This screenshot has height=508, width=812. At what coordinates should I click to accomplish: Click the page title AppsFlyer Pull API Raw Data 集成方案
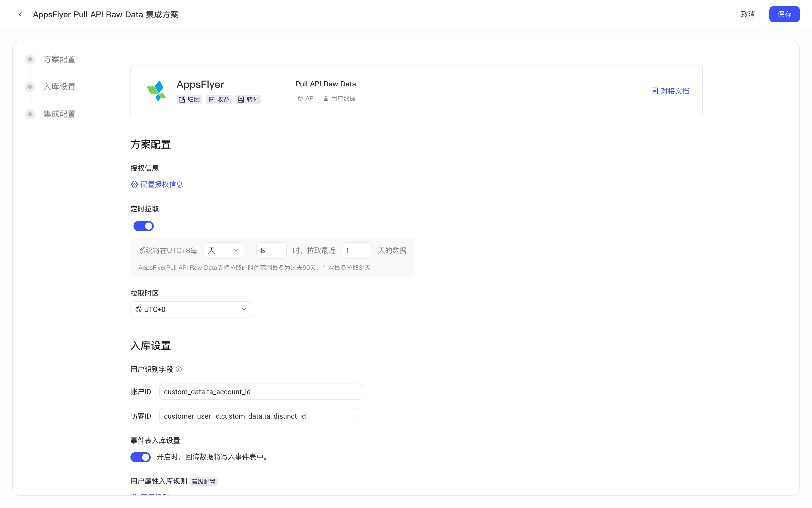tap(105, 14)
